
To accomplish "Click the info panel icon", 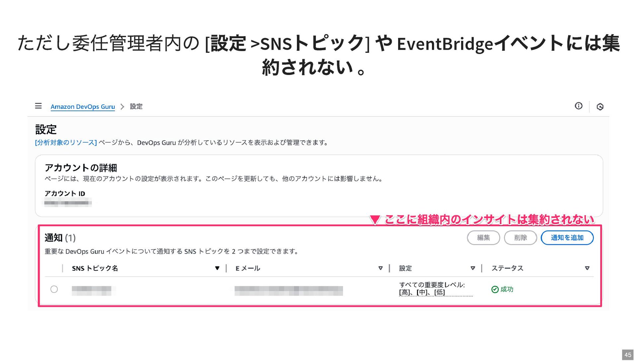I will tap(578, 106).
